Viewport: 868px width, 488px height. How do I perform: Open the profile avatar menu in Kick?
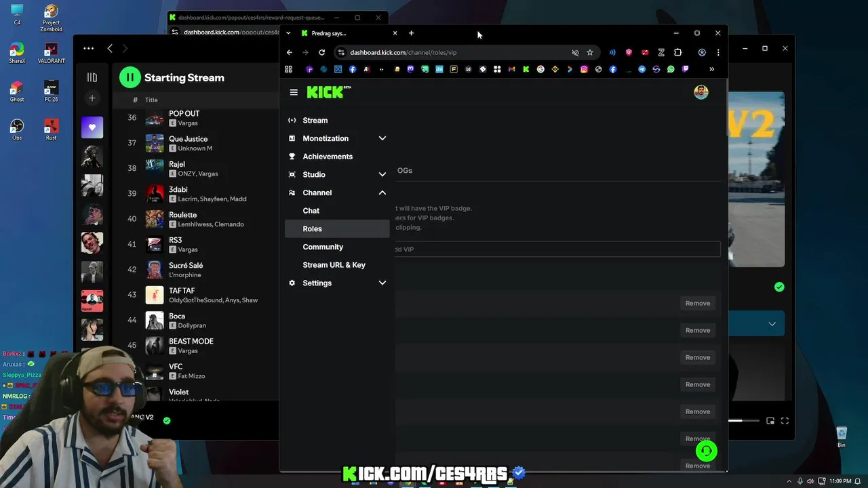[701, 92]
